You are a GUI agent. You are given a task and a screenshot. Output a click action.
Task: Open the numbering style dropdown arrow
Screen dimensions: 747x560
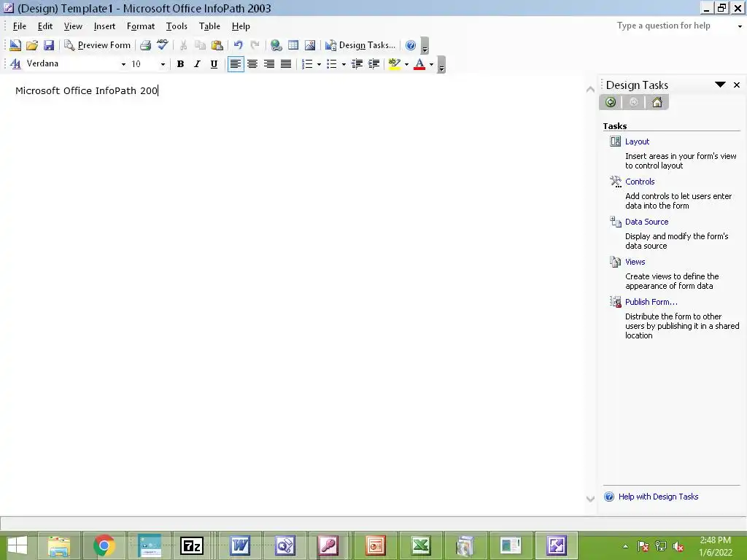pos(319,64)
